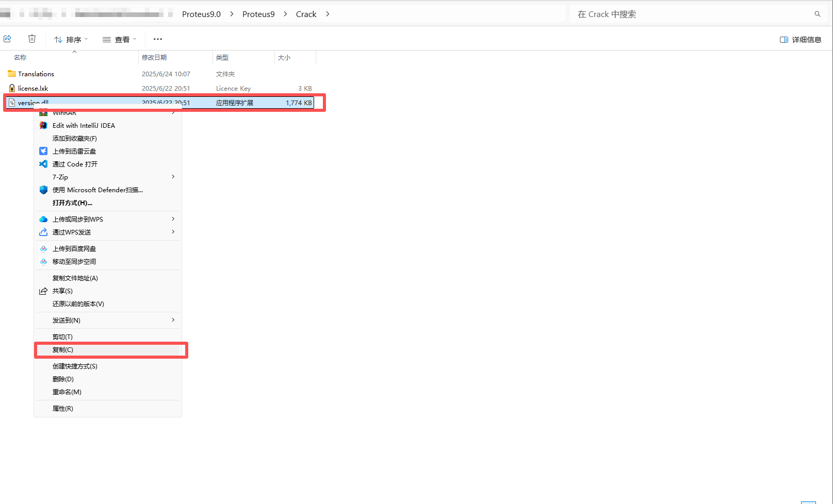Expand the 发送到(N) submenu
This screenshot has height=504, width=833.
tap(108, 320)
